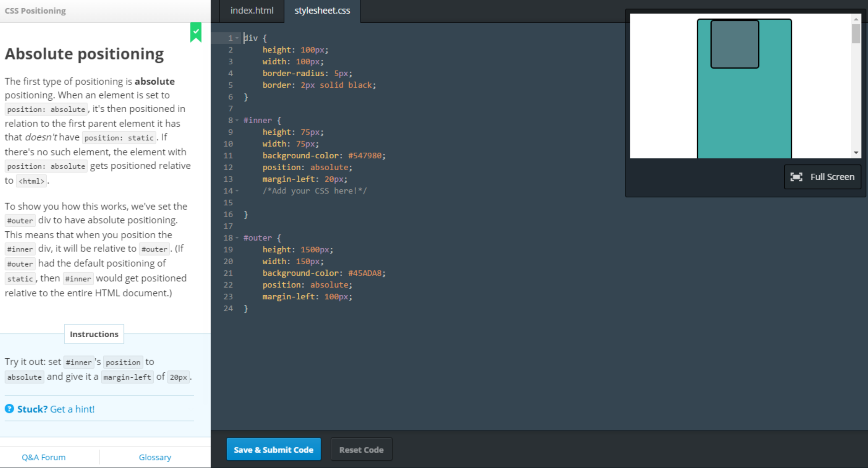Open the Glossary link

coord(155,457)
